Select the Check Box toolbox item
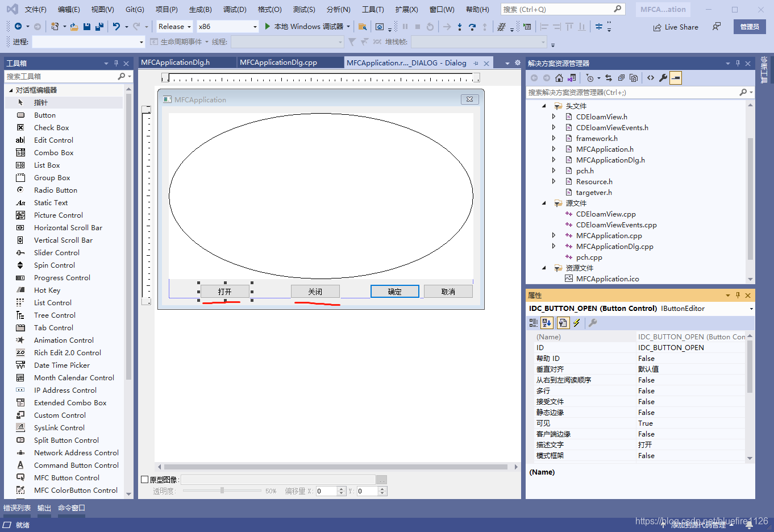774x532 pixels. [x=51, y=128]
